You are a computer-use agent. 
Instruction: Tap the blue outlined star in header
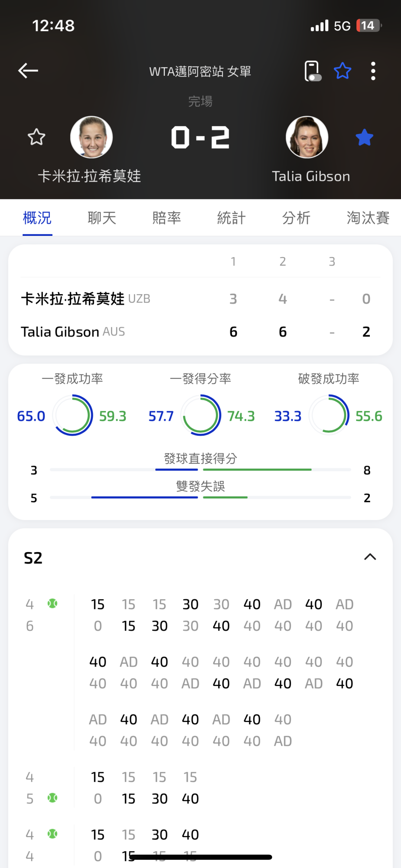click(x=342, y=71)
